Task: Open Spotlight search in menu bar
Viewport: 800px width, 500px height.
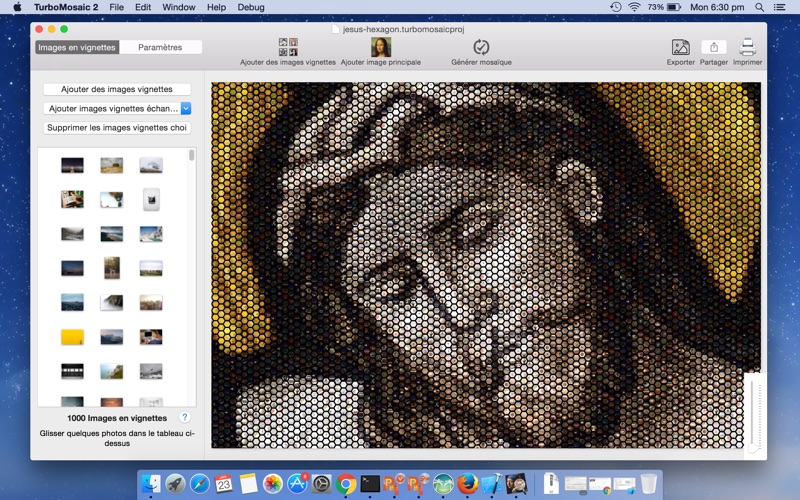Action: [x=759, y=7]
